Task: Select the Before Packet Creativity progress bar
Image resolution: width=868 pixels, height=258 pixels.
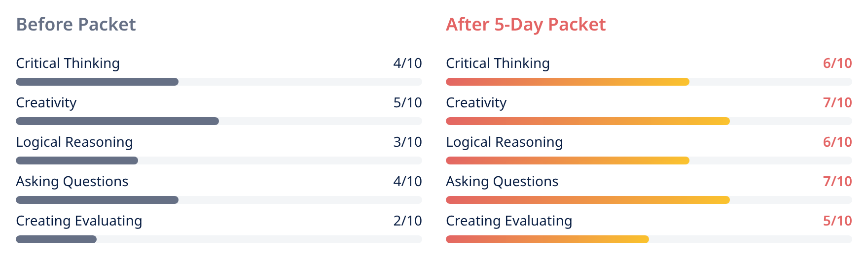Action: click(219, 121)
